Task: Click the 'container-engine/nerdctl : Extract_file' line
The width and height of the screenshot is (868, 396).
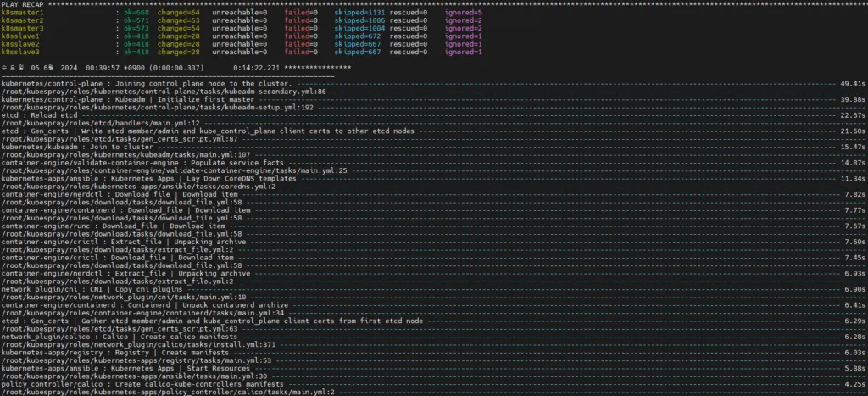Action: coord(125,274)
